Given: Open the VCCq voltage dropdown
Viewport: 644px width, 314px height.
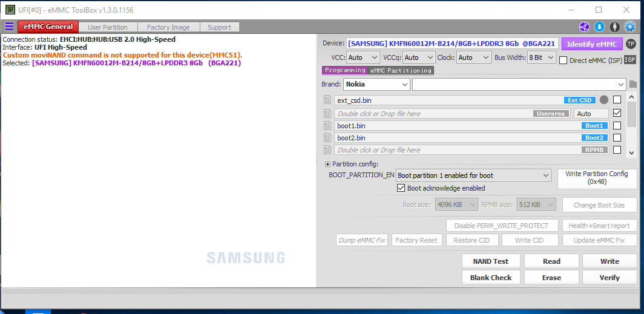Looking at the screenshot, I should (x=419, y=57).
